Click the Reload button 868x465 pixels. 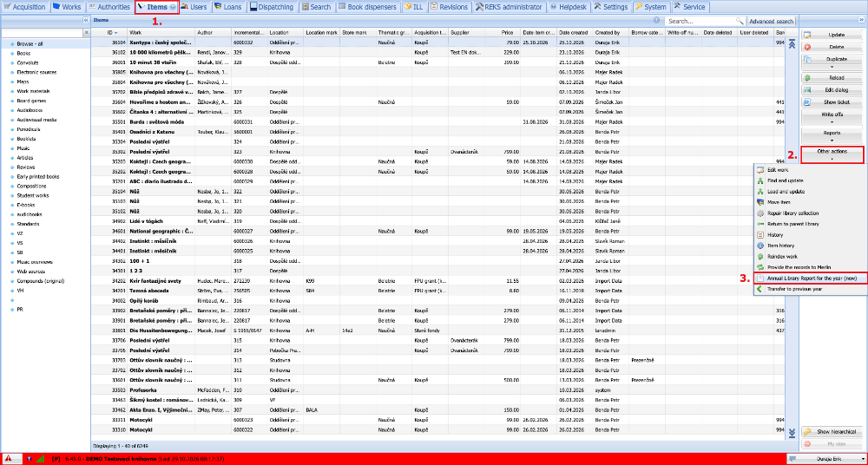[832, 78]
